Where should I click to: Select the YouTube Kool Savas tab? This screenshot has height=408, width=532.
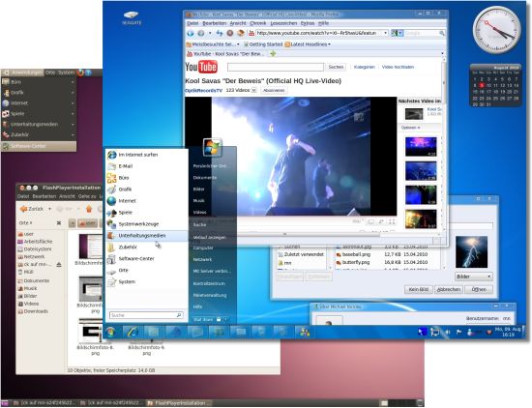[x=226, y=53]
